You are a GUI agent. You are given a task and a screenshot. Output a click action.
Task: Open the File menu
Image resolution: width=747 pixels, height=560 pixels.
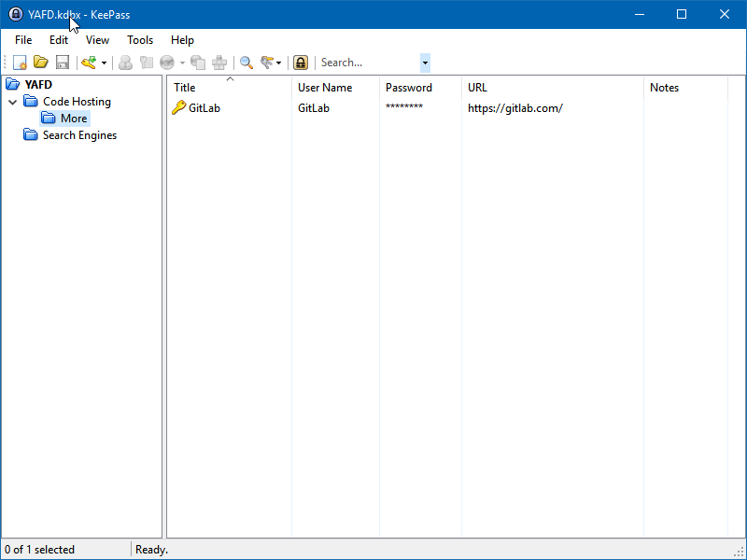23,40
